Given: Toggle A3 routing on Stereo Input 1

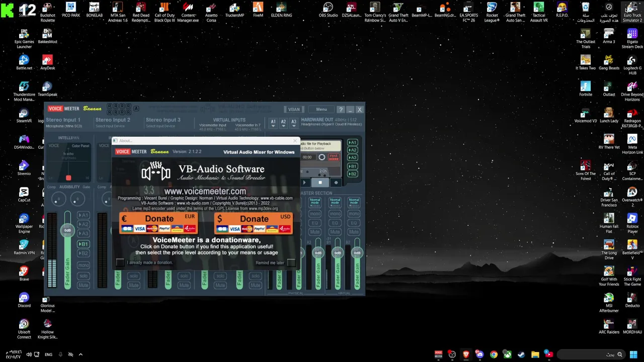Looking at the screenshot, I should (x=83, y=234).
